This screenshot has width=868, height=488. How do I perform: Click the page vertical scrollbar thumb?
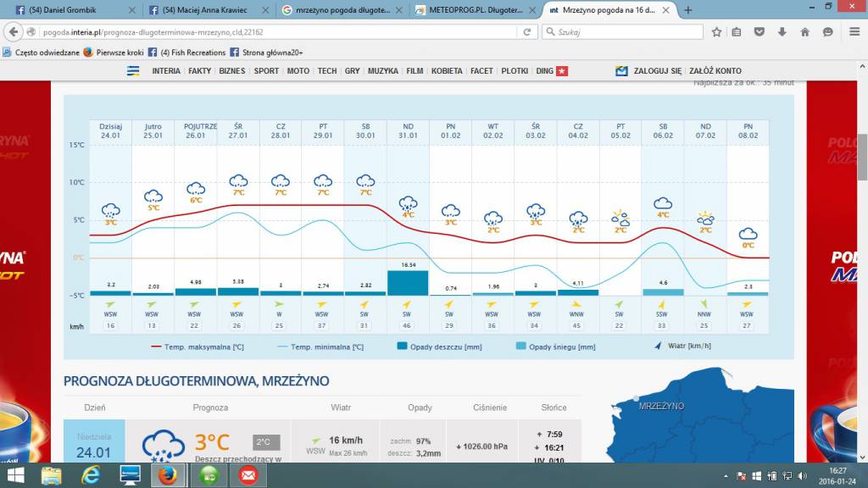(862, 157)
